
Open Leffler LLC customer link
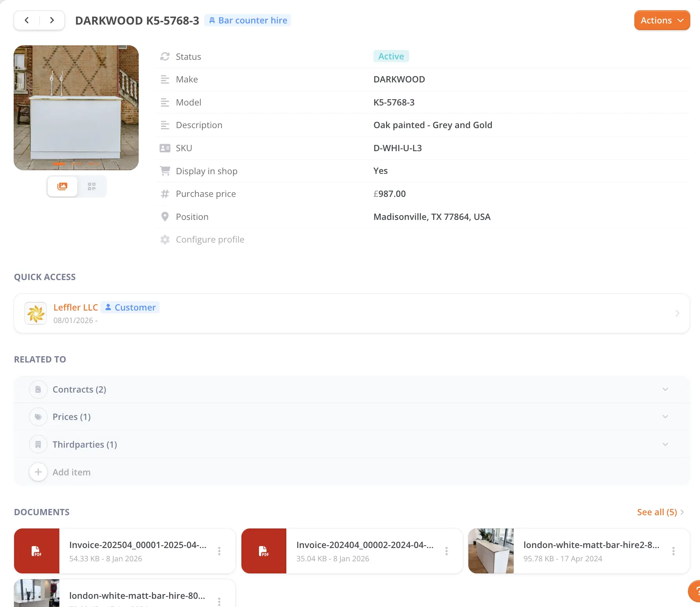click(x=75, y=307)
